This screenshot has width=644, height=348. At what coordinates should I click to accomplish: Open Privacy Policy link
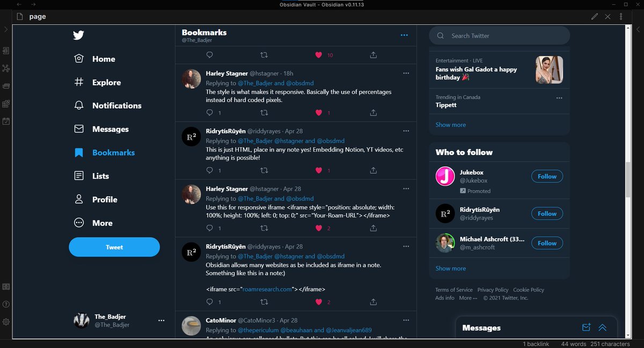[x=493, y=290]
